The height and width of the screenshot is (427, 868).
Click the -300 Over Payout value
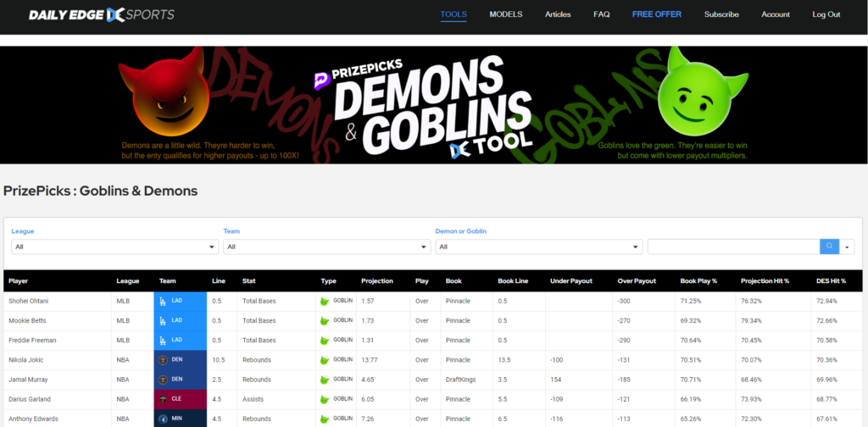click(x=624, y=301)
